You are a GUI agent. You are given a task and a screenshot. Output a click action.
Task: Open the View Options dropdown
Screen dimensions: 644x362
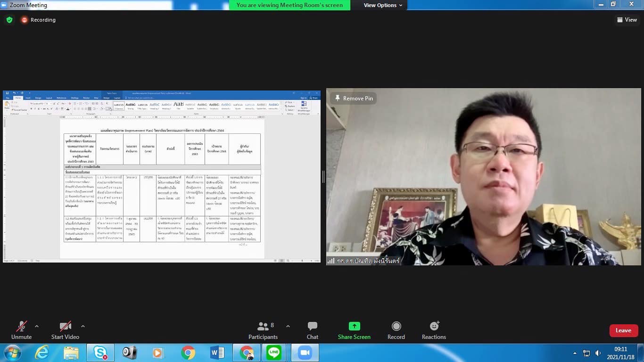coord(383,5)
